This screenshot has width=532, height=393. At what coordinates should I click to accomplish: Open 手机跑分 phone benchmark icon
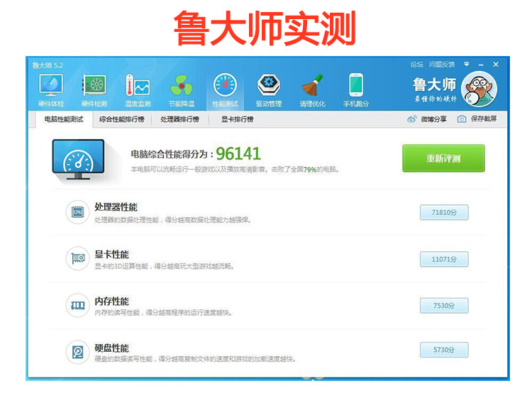[x=356, y=85]
